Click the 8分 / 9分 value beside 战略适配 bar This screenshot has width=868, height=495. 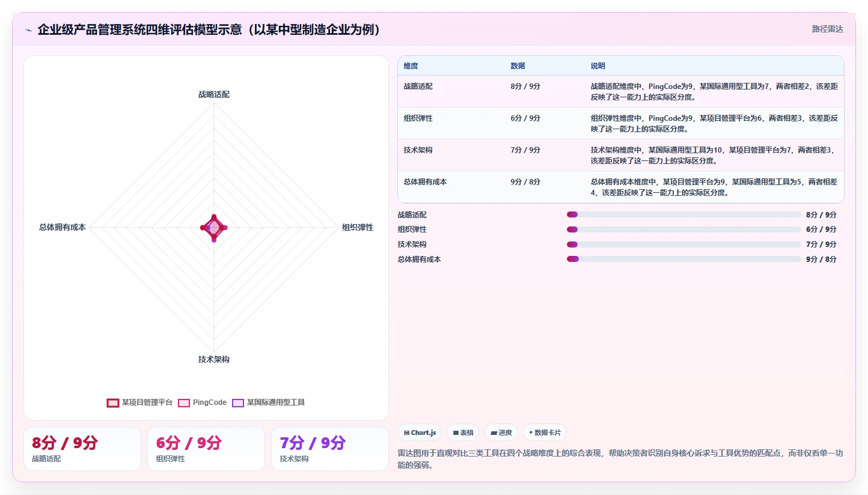pyautogui.click(x=821, y=214)
